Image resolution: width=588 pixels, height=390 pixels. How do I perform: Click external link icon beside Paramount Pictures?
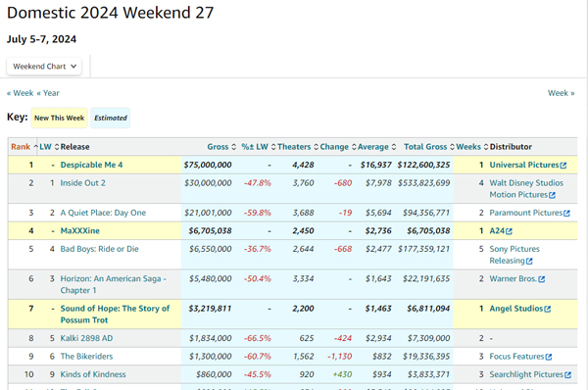point(566,214)
